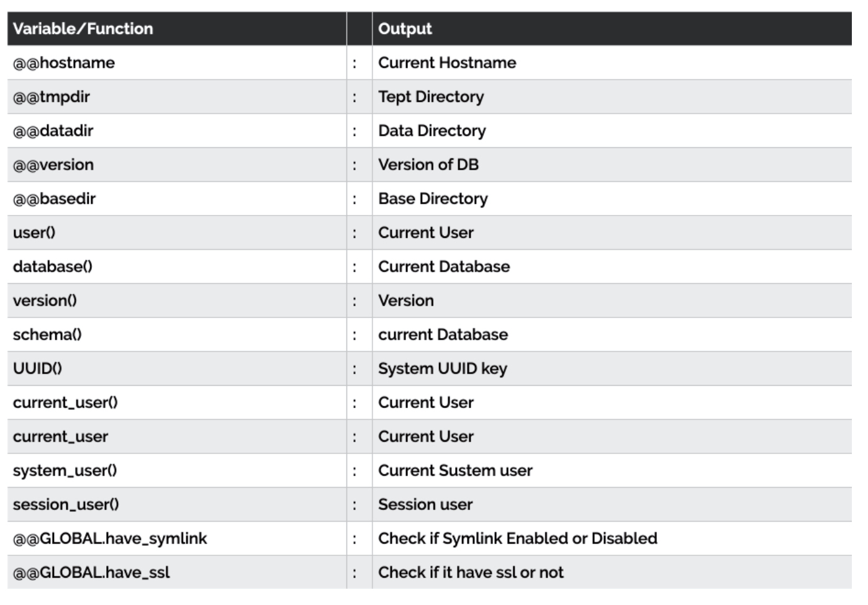Select the database() function cell

point(177,266)
